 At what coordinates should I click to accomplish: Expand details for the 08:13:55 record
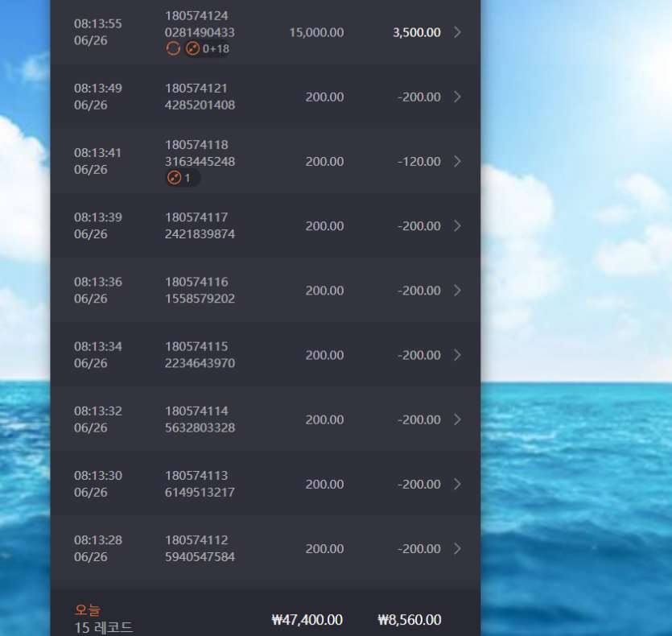point(457,32)
